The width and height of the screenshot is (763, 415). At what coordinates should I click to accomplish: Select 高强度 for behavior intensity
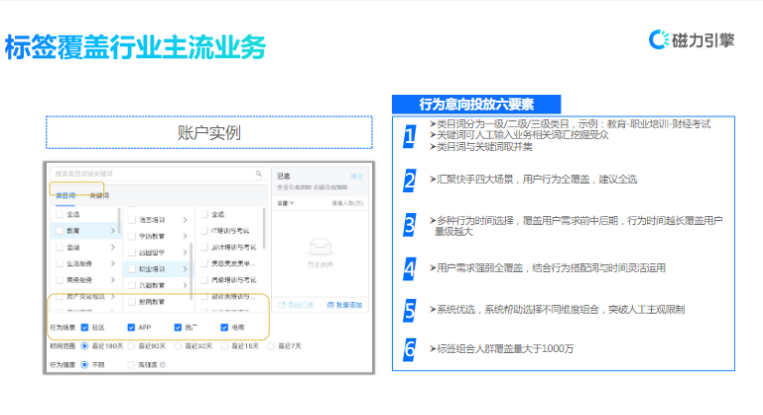[131, 364]
